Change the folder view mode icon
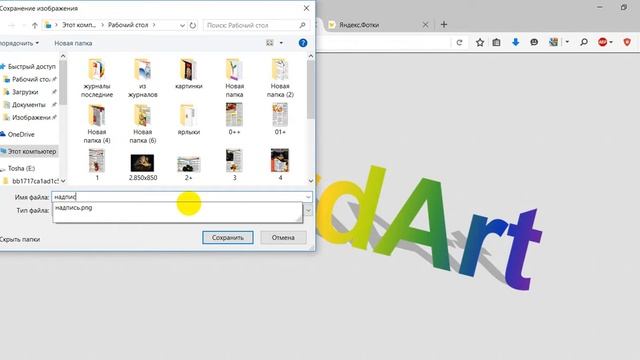 coord(269,43)
